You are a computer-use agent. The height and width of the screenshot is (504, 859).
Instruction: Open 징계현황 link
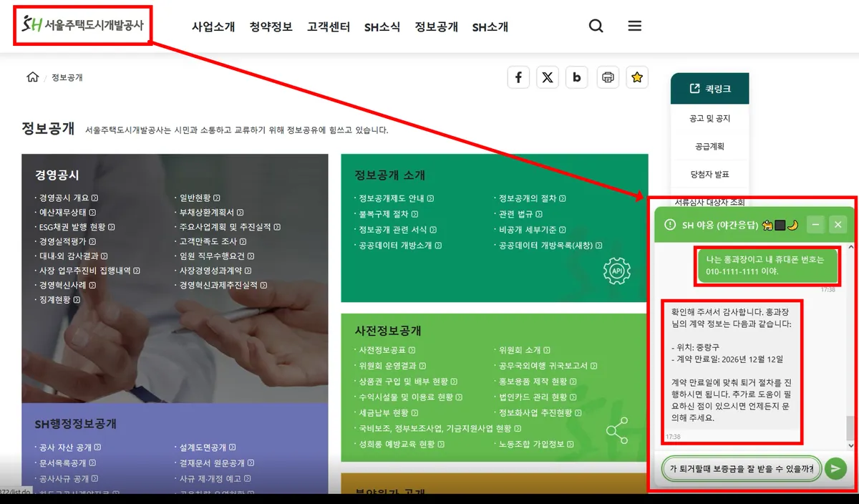(x=59, y=300)
